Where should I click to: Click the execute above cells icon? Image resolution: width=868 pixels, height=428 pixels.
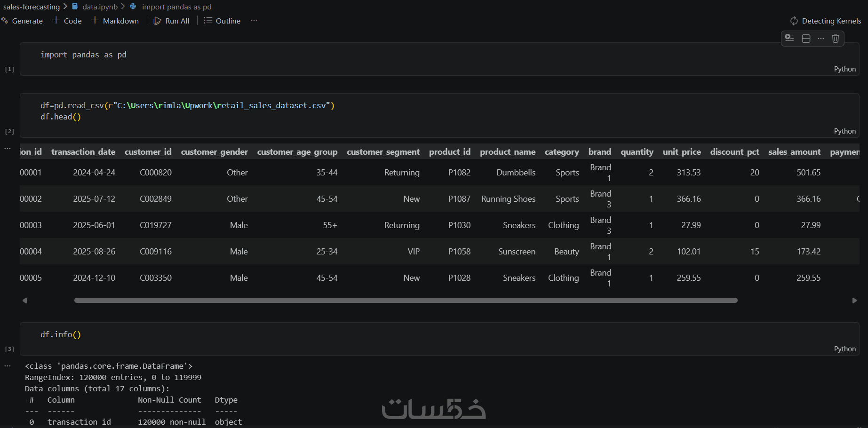pyautogui.click(x=790, y=38)
